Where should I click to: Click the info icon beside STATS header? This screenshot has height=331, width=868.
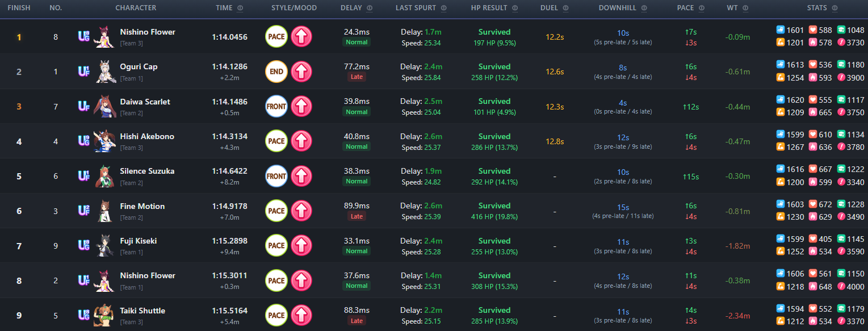835,9
